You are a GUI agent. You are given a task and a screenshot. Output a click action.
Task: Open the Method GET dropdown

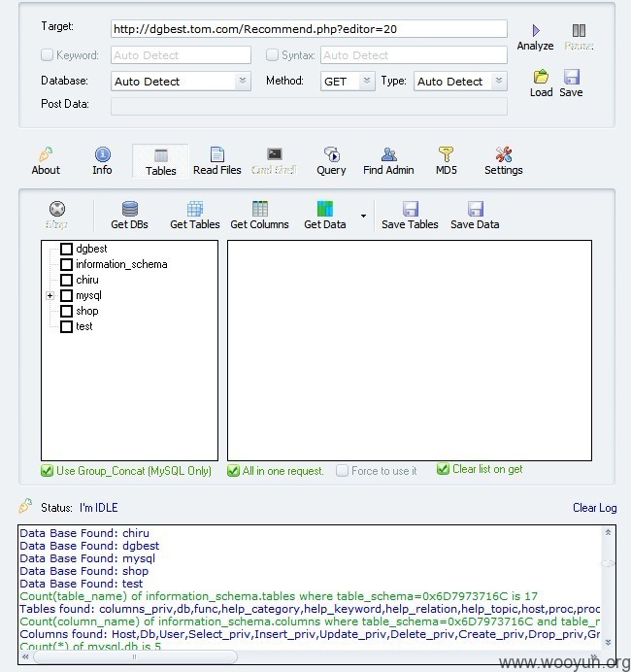[367, 81]
